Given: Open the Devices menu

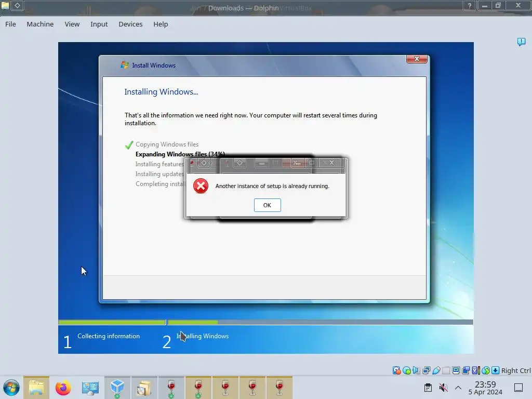Looking at the screenshot, I should 130,24.
